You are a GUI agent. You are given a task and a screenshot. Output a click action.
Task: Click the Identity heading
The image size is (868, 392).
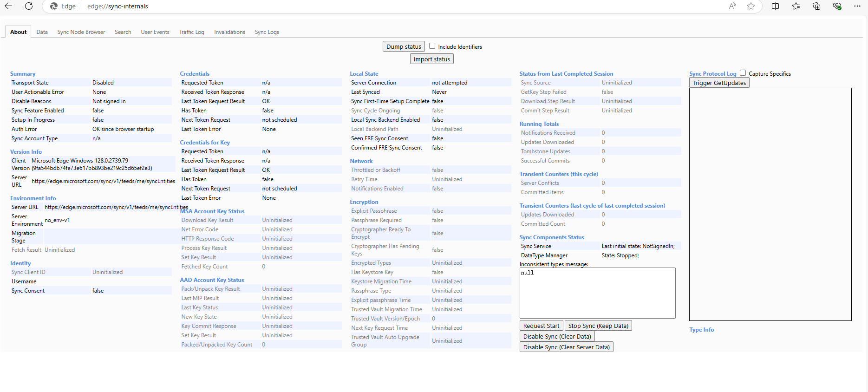click(20, 263)
